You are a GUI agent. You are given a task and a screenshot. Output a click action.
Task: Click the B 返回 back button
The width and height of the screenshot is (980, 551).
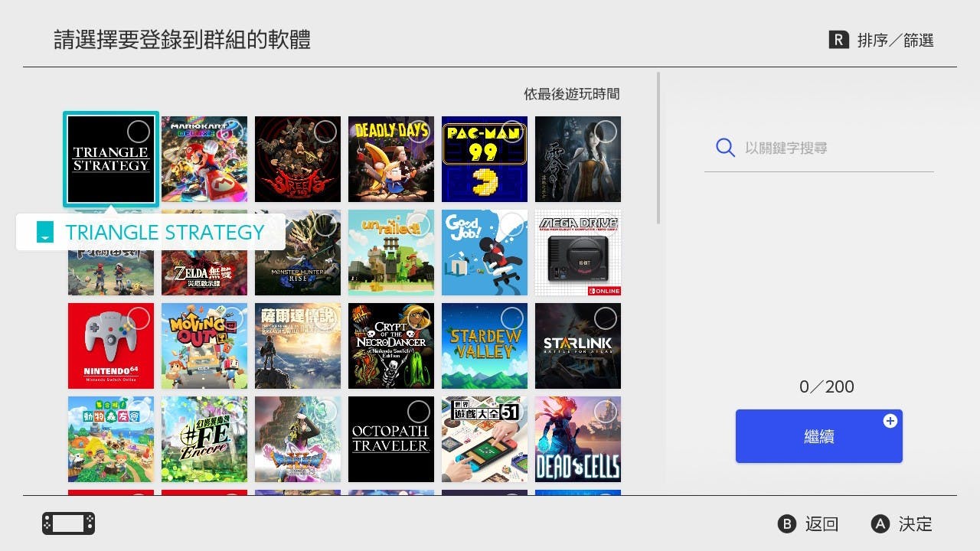click(808, 524)
